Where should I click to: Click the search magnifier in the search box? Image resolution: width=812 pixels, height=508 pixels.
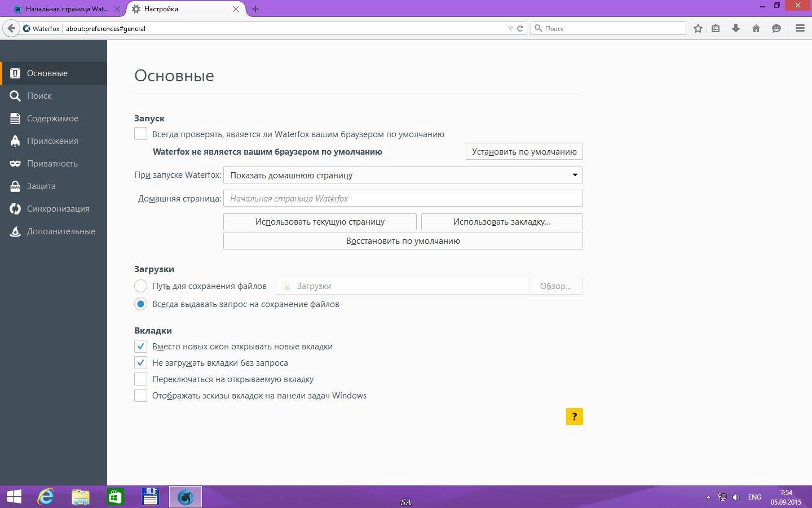[x=539, y=28]
